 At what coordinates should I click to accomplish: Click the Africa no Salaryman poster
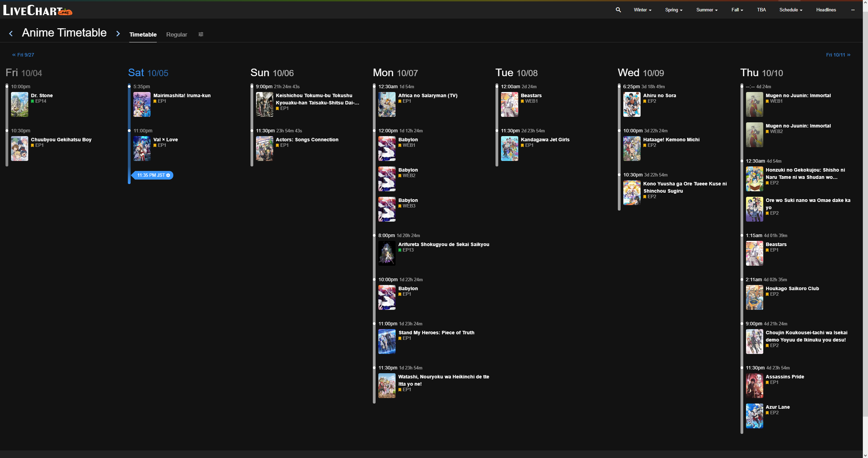point(387,104)
